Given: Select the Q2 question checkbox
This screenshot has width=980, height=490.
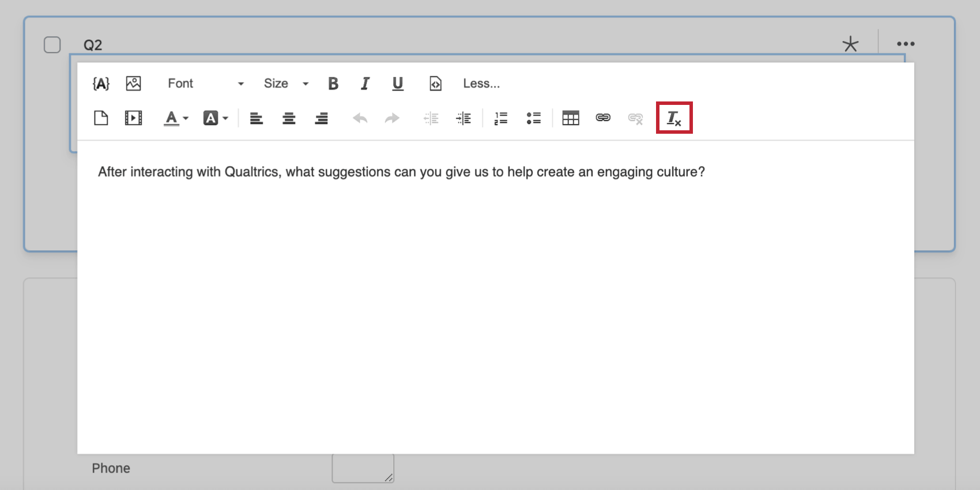Looking at the screenshot, I should coord(52,45).
